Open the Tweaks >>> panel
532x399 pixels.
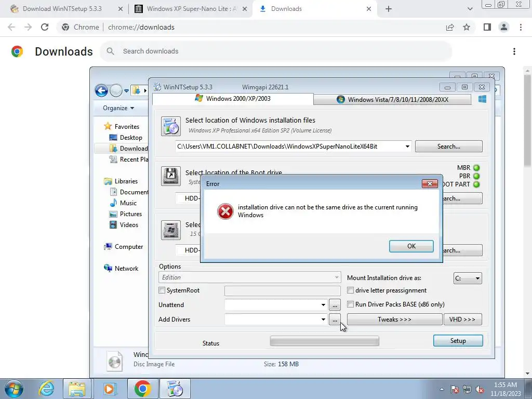tap(395, 320)
